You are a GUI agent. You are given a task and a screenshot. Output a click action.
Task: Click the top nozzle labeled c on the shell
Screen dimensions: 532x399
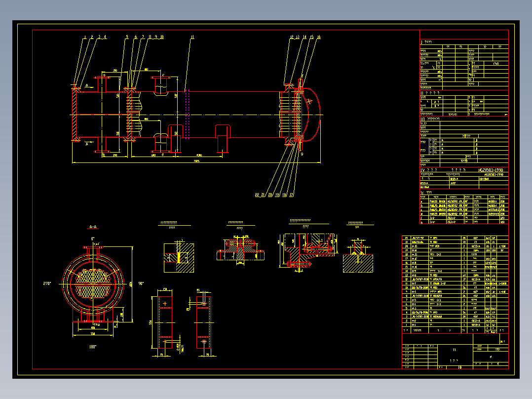pyautogui.click(x=160, y=86)
